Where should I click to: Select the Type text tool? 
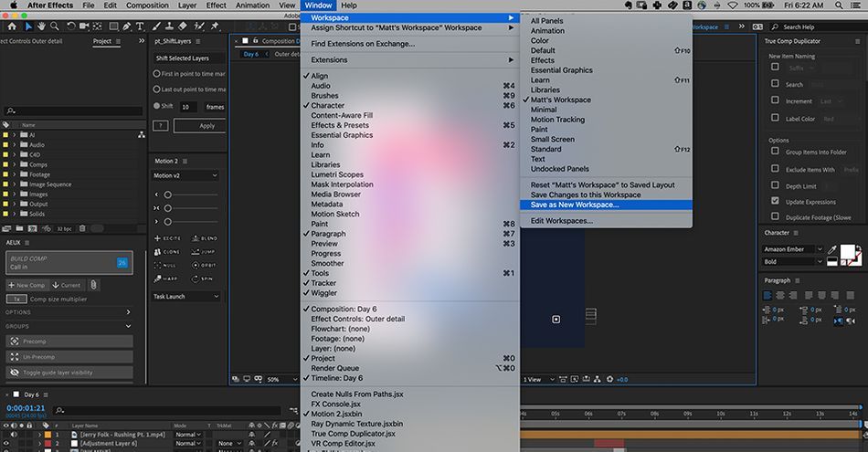(x=140, y=26)
